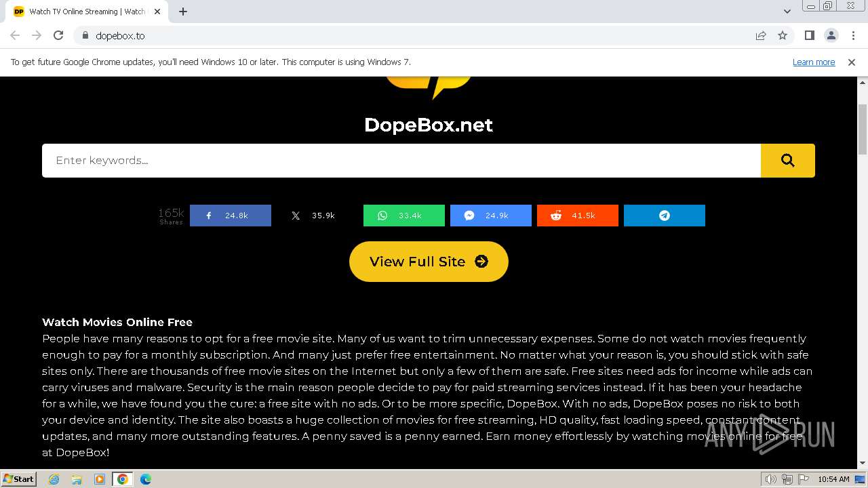This screenshot has height=488, width=868.
Task: Click the 165k Shares counter
Action: pyautogui.click(x=171, y=216)
